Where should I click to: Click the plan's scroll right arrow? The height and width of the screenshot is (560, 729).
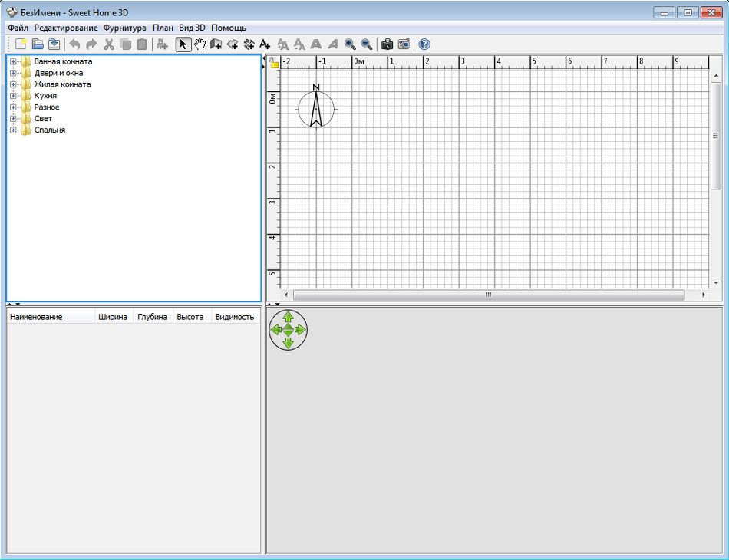tap(704, 295)
